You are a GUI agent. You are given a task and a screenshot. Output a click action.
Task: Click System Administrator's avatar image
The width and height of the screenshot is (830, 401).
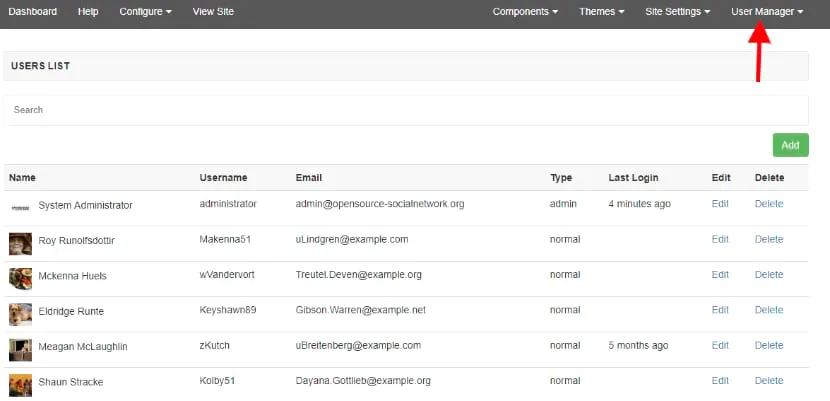(20, 208)
